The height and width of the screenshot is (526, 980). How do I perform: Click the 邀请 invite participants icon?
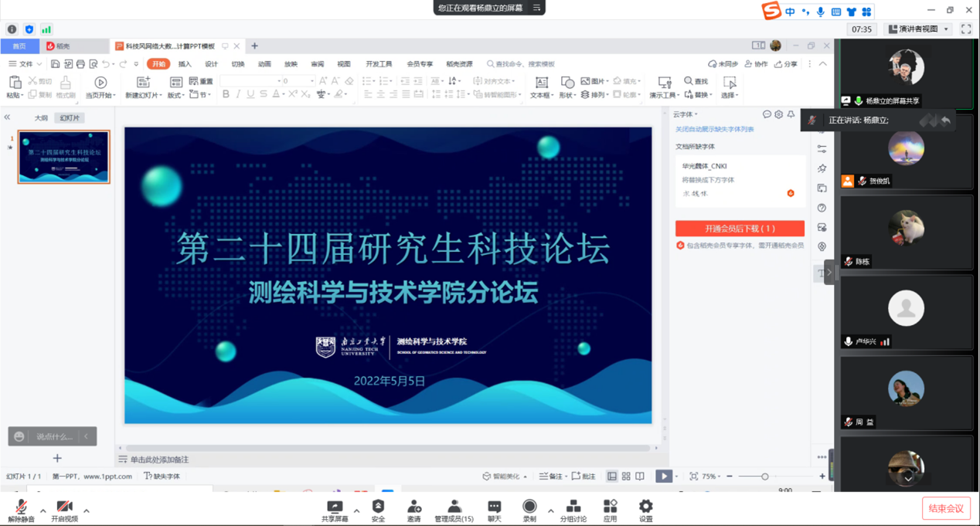[x=414, y=507]
